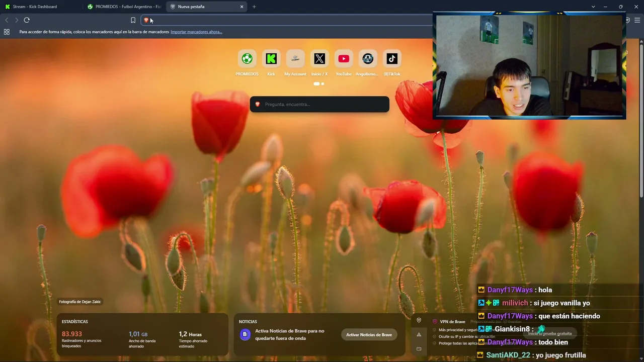This screenshot has width=644, height=362.
Task: Open the PROMIEDOS shortcut tile
Action: pos(247,59)
